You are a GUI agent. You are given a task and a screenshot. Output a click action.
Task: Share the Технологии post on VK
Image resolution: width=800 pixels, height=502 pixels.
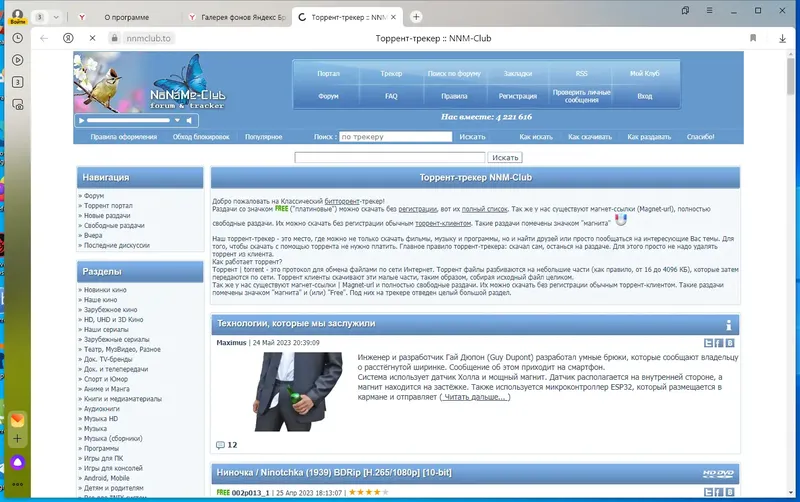point(730,343)
